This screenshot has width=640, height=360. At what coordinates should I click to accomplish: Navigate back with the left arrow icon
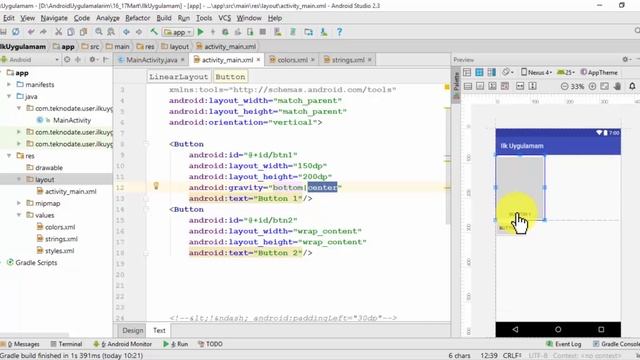pos(126,32)
